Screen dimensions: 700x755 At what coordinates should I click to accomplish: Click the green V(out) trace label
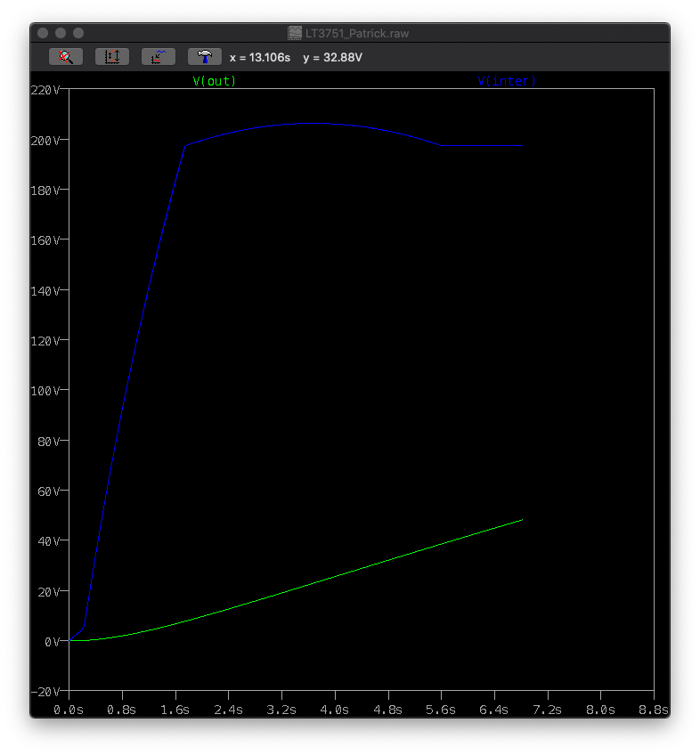coord(215,81)
